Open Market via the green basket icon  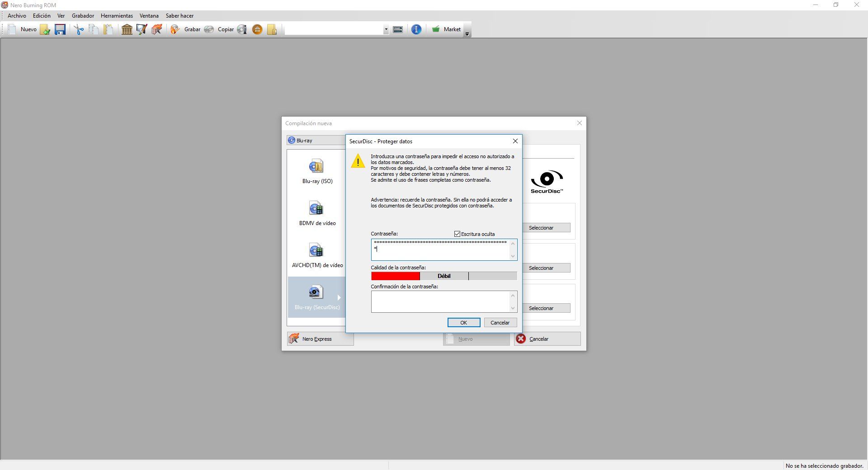[x=436, y=29]
